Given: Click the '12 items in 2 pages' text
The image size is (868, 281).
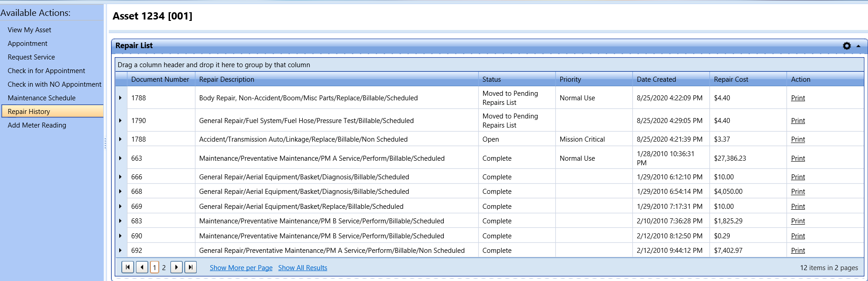Looking at the screenshot, I should (x=829, y=268).
